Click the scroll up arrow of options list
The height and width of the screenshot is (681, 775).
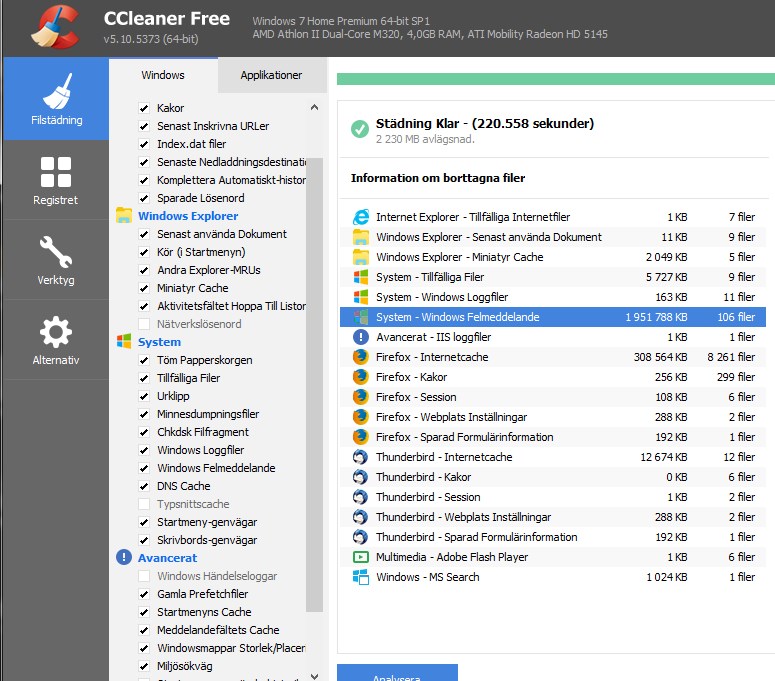point(314,107)
